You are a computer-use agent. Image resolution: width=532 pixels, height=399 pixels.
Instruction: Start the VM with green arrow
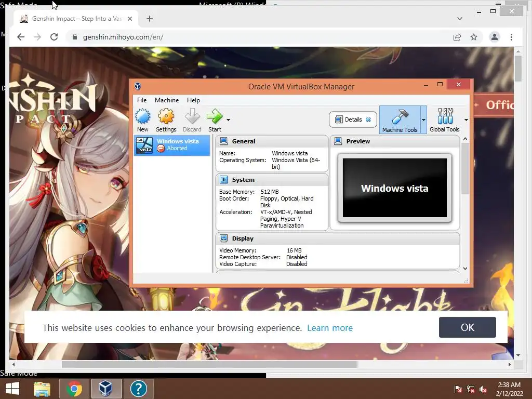(x=215, y=120)
